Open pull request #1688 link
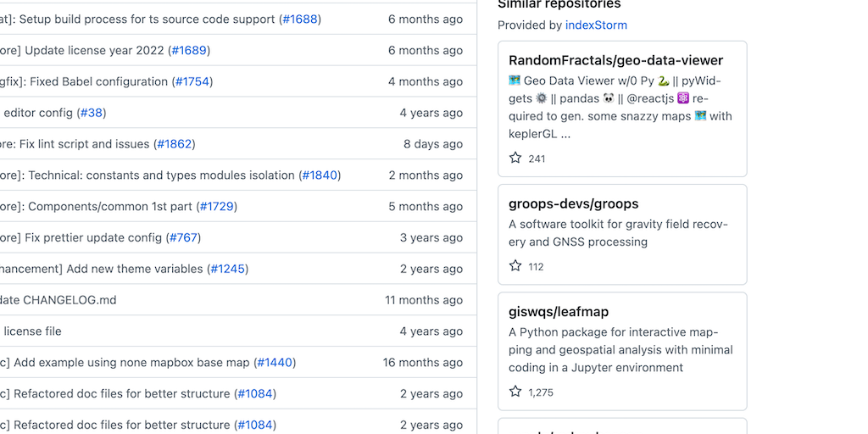 pos(300,19)
